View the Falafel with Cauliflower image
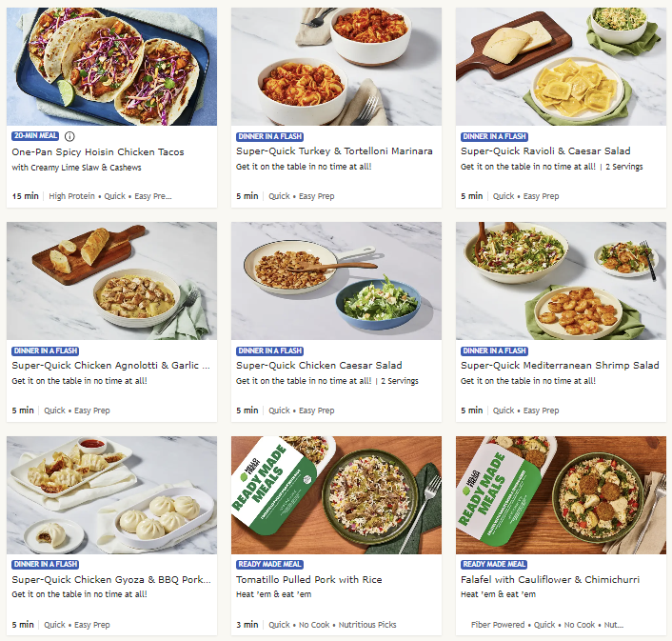The image size is (672, 641). coord(561,495)
